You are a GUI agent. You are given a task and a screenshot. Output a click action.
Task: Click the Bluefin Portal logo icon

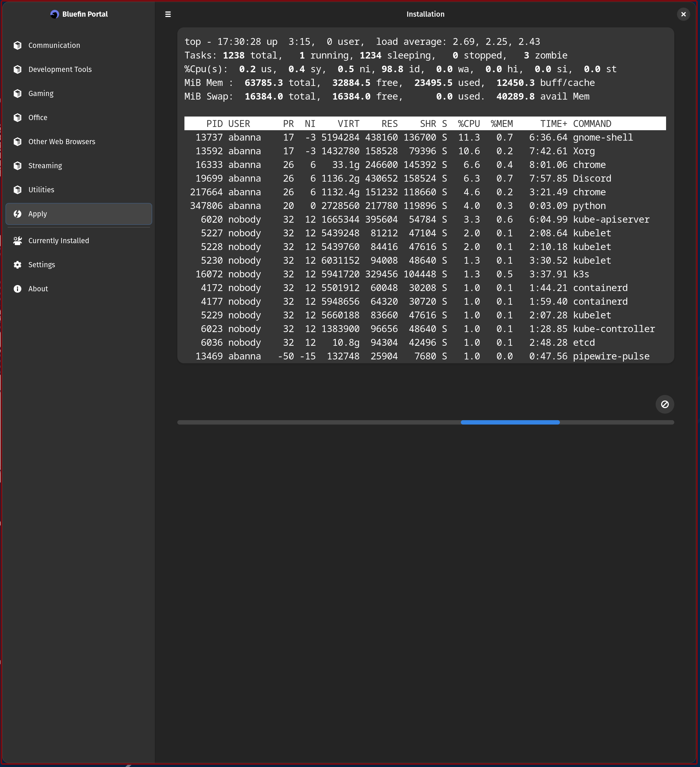click(x=55, y=14)
